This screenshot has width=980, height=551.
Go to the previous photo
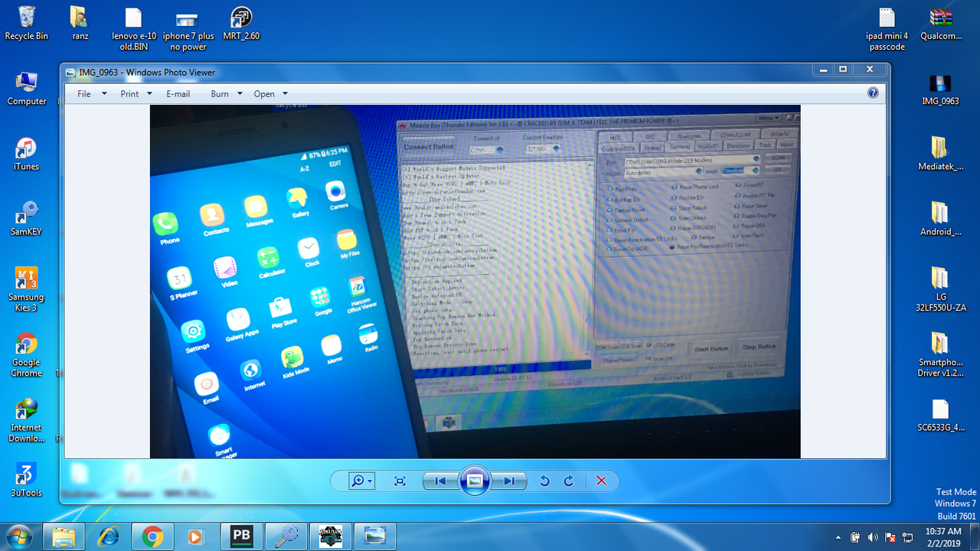pos(440,481)
